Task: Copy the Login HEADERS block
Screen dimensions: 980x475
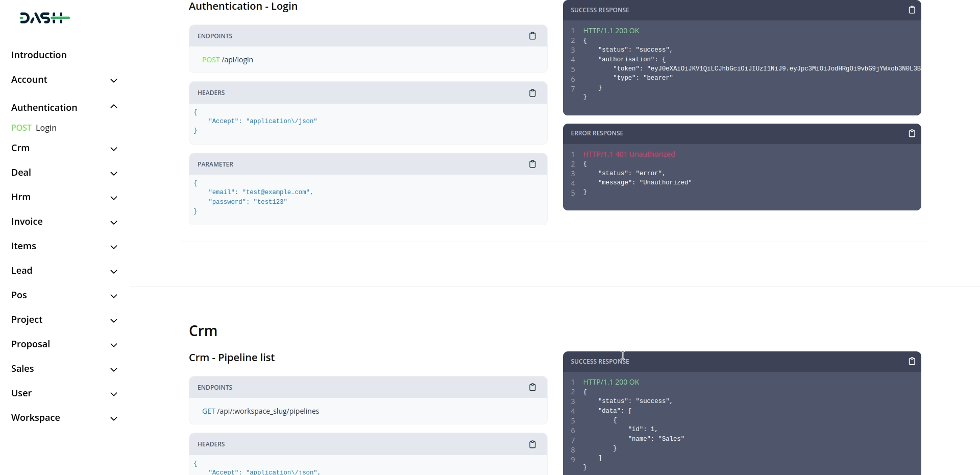Action: [532, 93]
